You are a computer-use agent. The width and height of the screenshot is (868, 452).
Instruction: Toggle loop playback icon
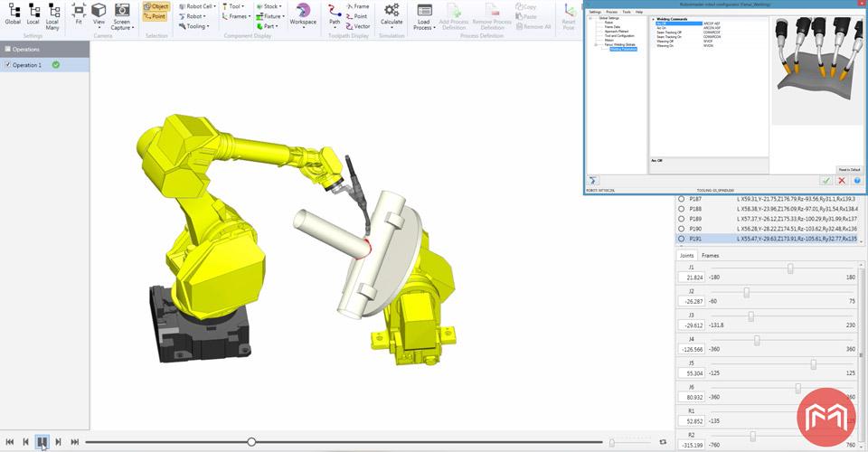(x=663, y=442)
